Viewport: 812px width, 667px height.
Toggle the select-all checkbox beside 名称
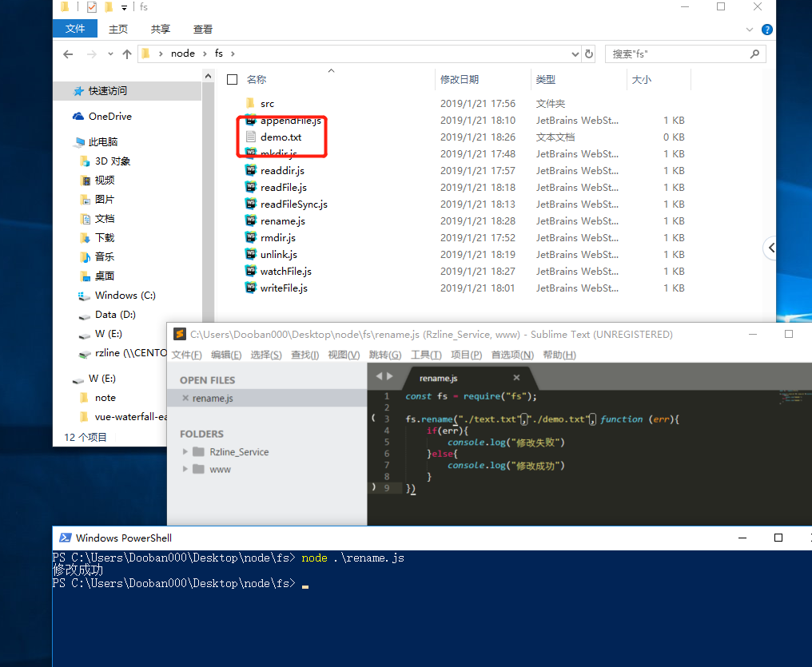click(x=232, y=79)
